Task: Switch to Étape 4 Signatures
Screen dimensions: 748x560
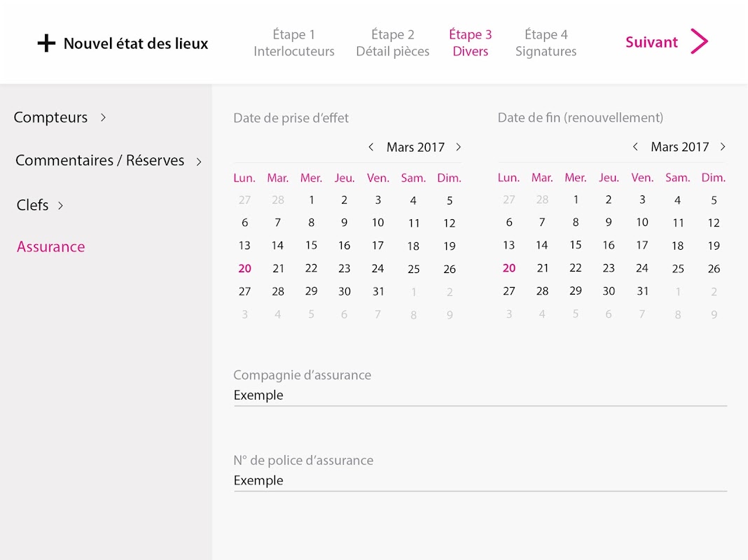Action: (546, 43)
